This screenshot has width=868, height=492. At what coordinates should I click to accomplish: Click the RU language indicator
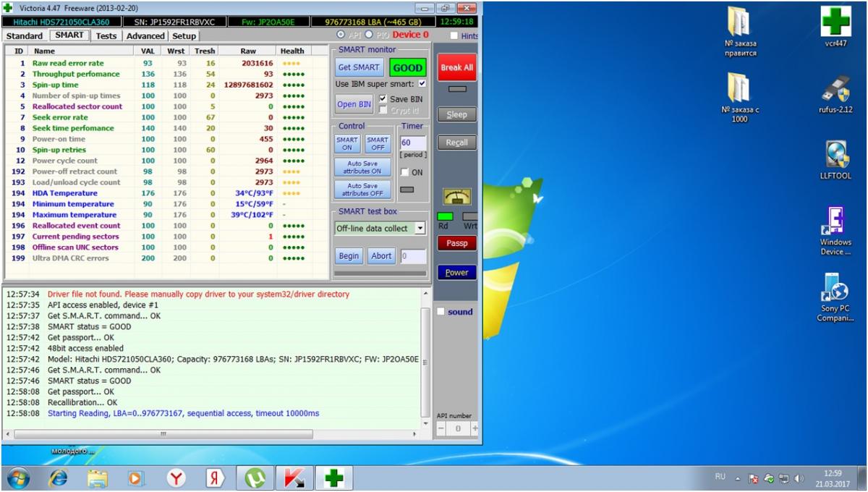pyautogui.click(x=720, y=477)
